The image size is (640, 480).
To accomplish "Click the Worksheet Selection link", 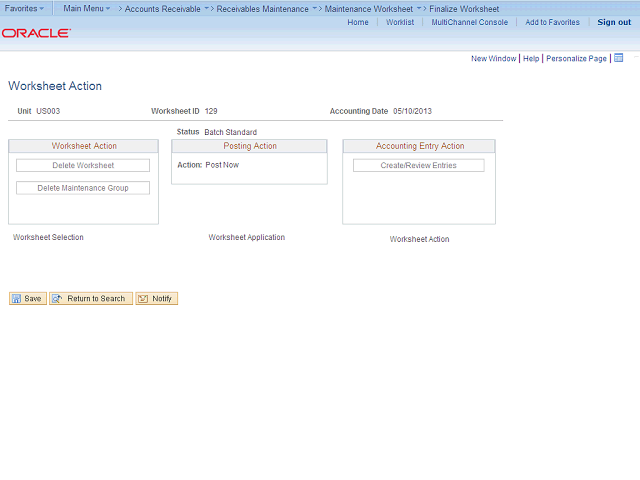I will pyautogui.click(x=48, y=237).
